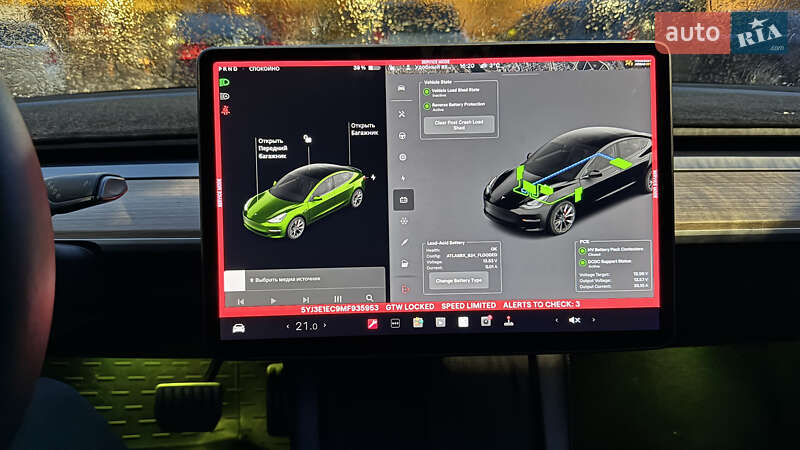Open the Theater video player app
This screenshot has height=450, width=800.
(440, 322)
